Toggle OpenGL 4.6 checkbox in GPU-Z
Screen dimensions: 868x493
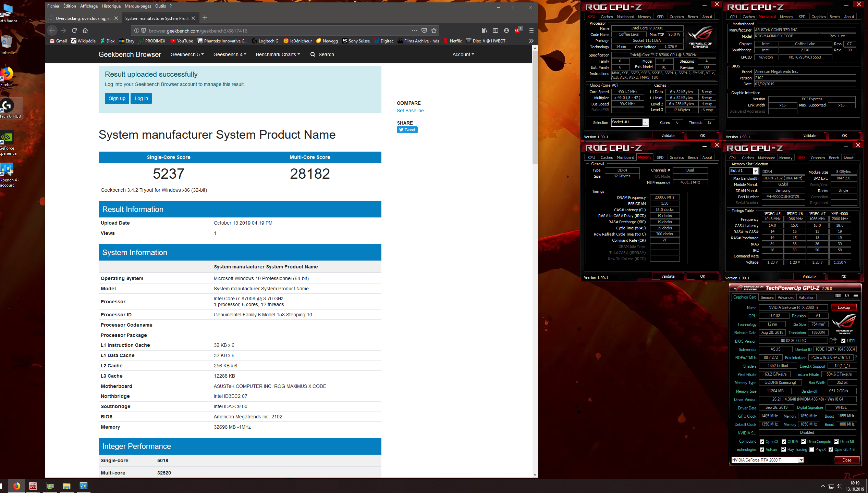pos(831,450)
